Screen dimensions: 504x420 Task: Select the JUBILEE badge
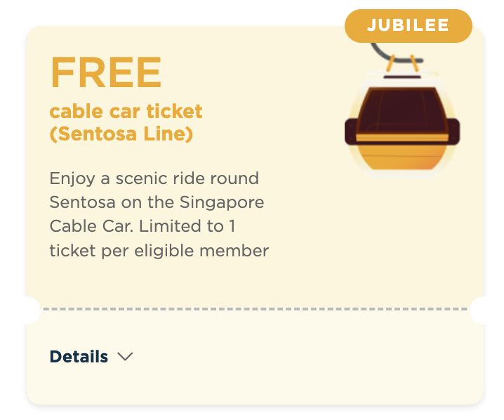pyautogui.click(x=408, y=26)
